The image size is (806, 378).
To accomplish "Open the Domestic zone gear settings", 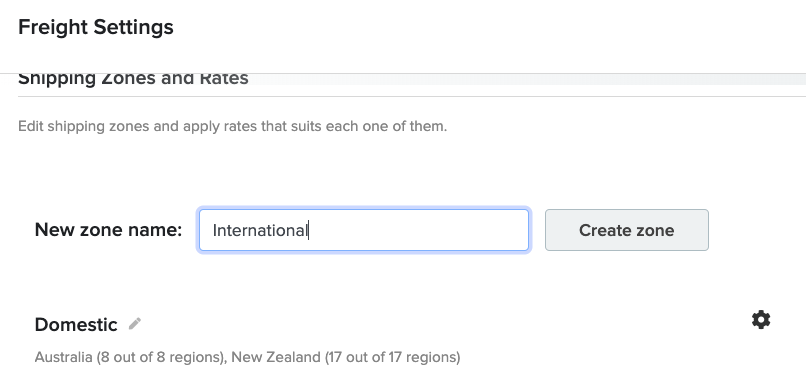I will point(761,320).
